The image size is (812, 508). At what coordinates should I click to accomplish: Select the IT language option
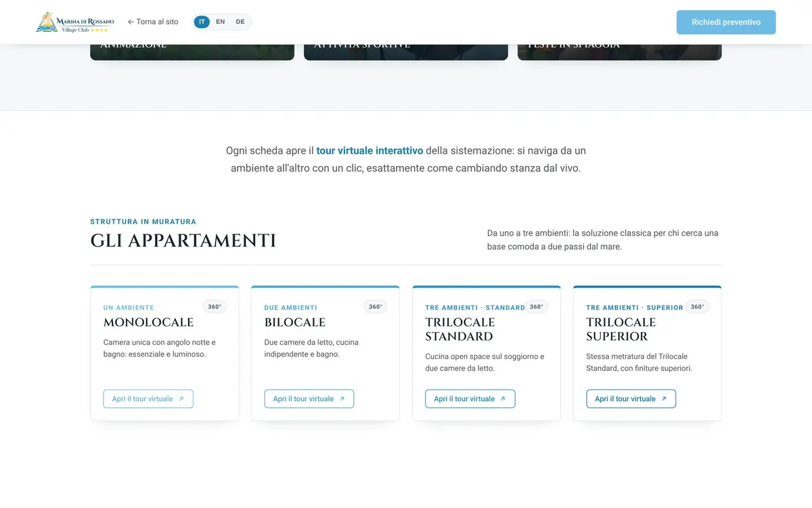tap(202, 22)
